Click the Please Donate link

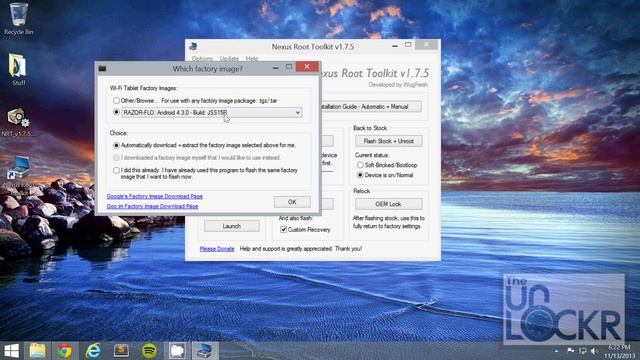[217, 249]
